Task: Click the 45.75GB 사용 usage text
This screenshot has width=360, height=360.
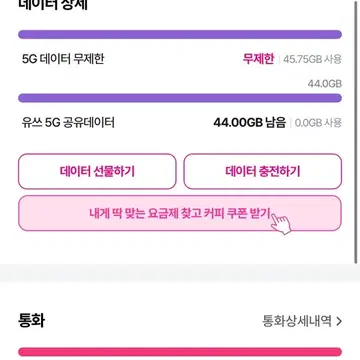Action: (x=312, y=59)
